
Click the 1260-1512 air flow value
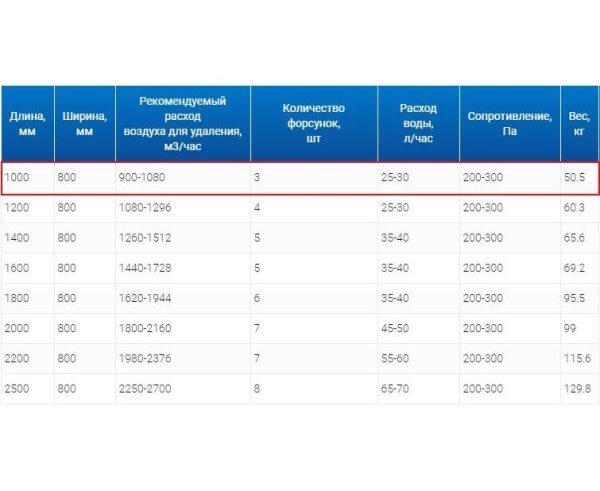coord(145,238)
